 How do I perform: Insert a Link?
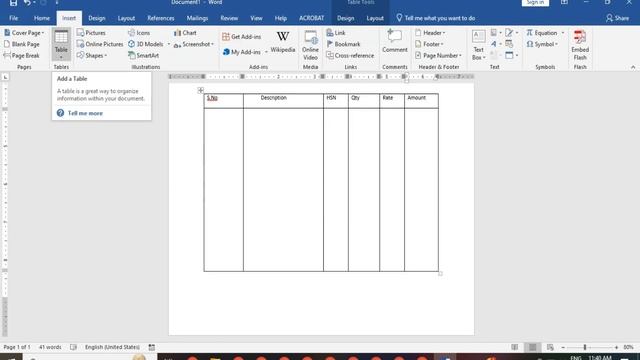(x=336, y=33)
